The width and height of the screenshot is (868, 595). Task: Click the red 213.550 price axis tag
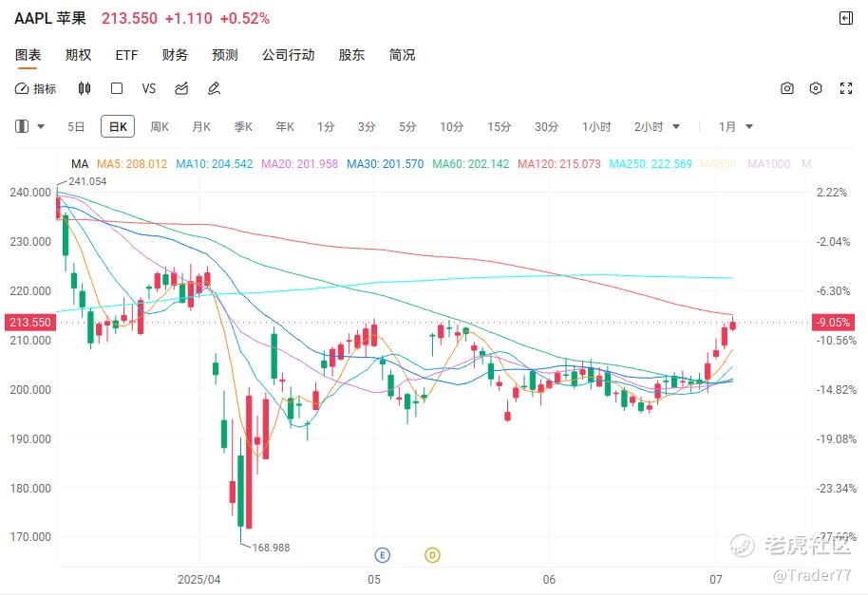point(30,322)
